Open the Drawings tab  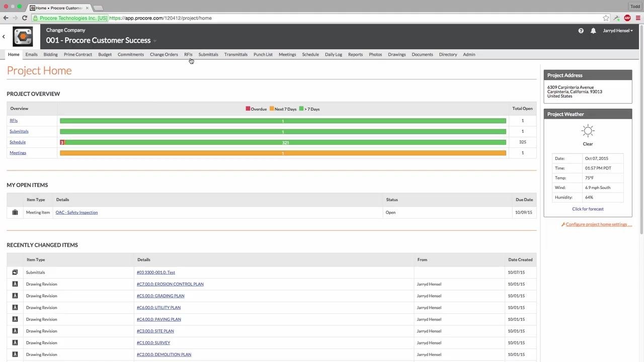(x=397, y=54)
